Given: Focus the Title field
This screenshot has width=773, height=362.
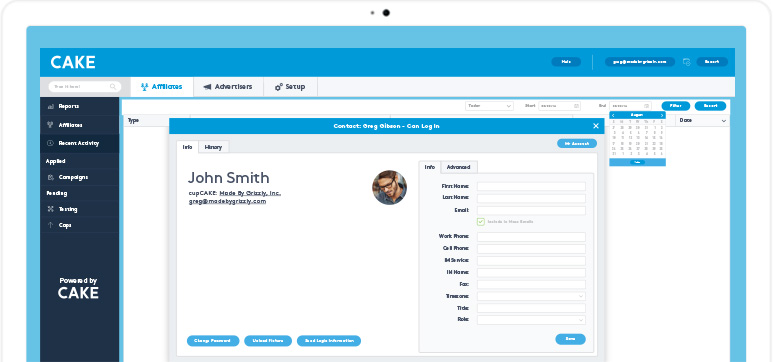Looking at the screenshot, I should (x=531, y=308).
